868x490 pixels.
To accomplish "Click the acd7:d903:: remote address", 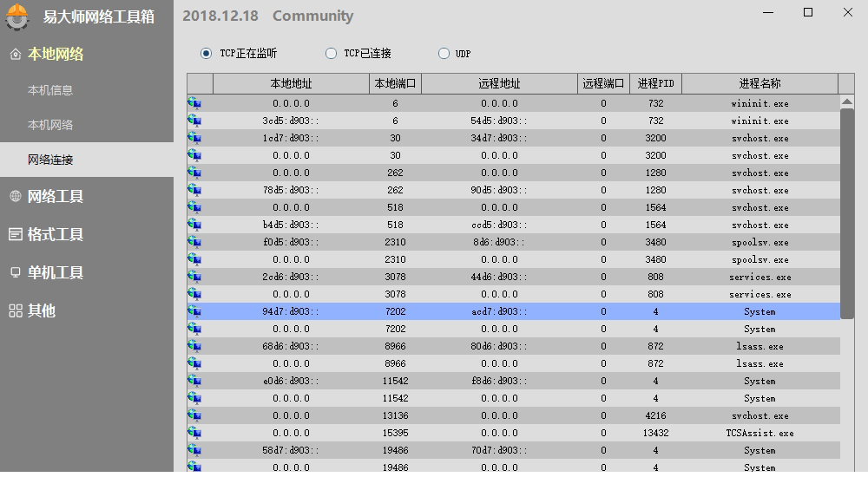I will click(499, 311).
